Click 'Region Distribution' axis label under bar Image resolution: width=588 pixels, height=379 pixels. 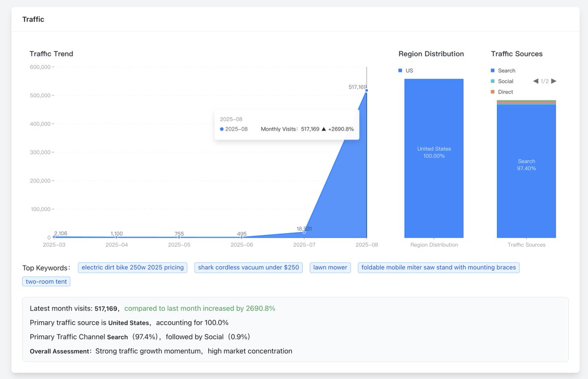(434, 245)
